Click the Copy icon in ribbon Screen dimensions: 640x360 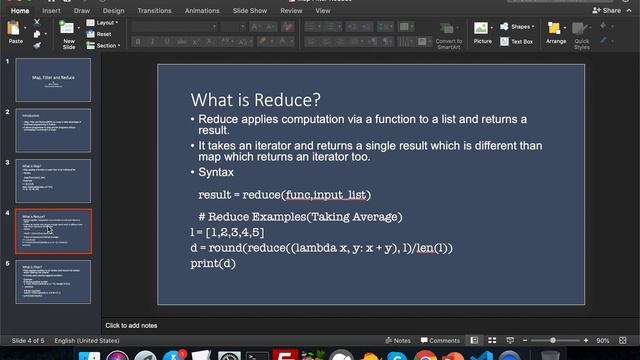(x=37, y=34)
